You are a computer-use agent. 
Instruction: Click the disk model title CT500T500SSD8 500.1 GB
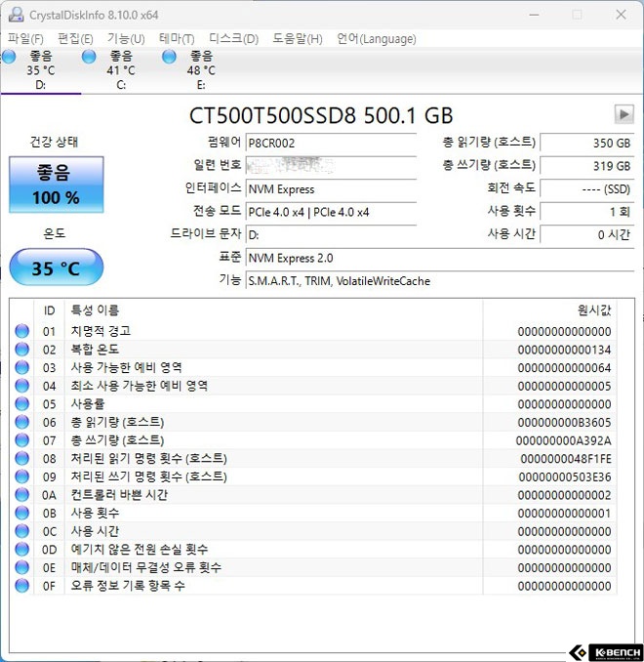[x=321, y=115]
